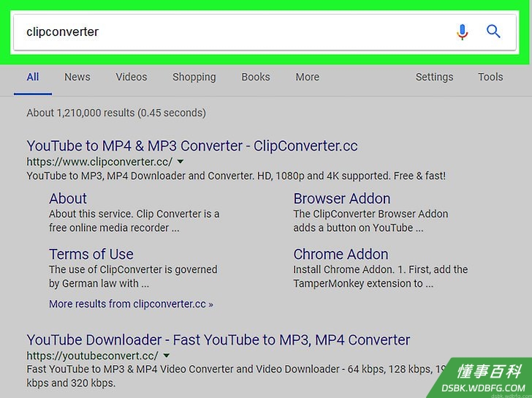This screenshot has height=398, width=532.
Task: Expand the More search categories menu
Action: tap(308, 77)
